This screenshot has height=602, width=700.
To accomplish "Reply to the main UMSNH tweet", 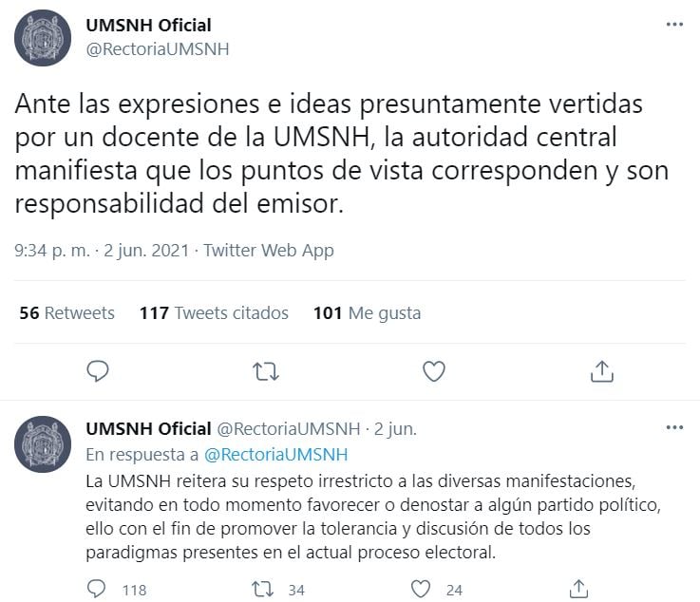I will (97, 371).
